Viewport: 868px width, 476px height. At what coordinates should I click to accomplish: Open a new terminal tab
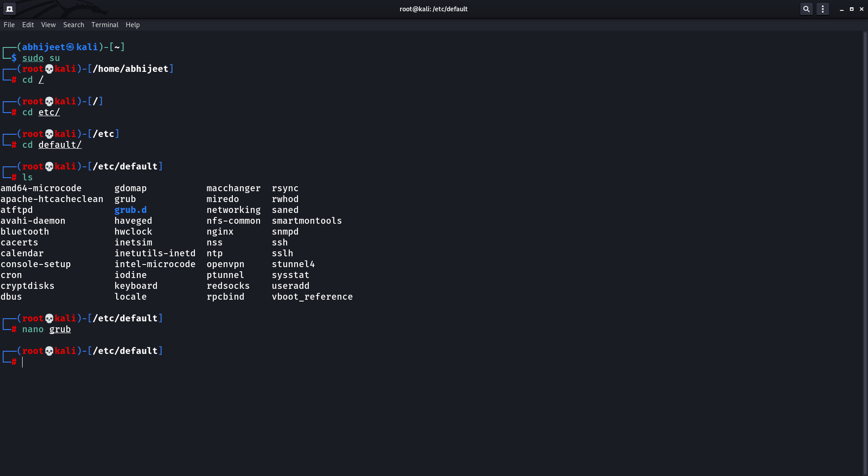(x=9, y=9)
